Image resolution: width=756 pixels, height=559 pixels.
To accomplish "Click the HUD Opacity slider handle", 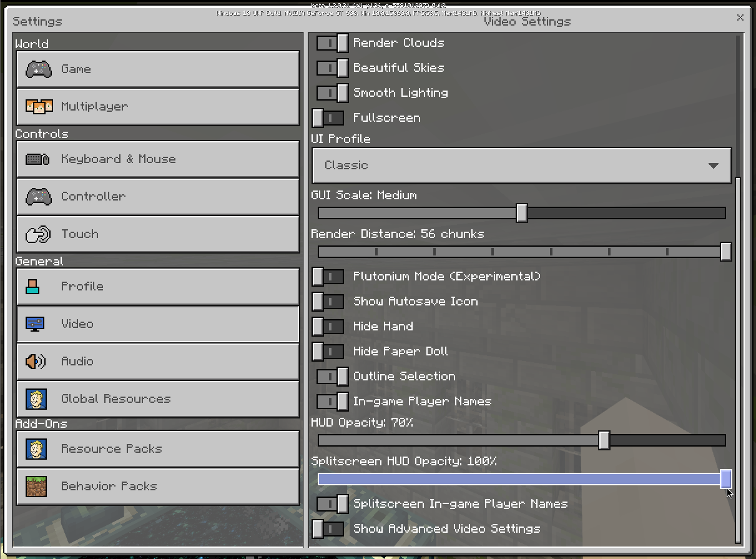I will pos(604,440).
